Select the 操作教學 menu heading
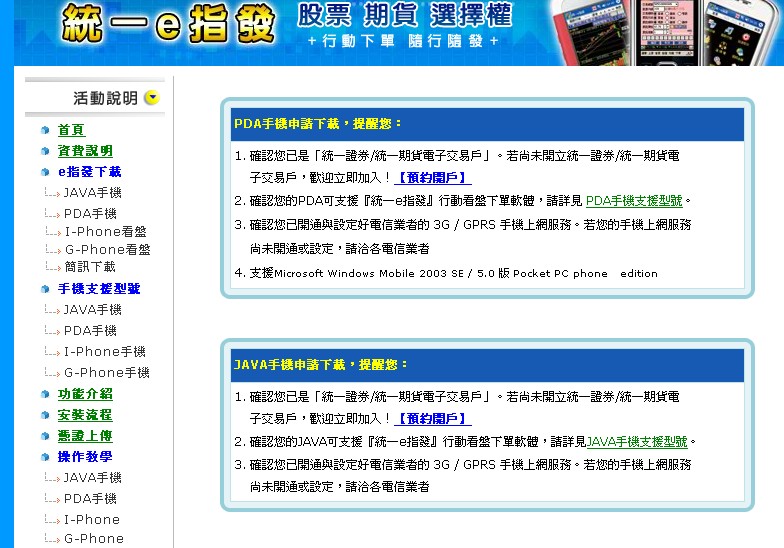 click(85, 456)
